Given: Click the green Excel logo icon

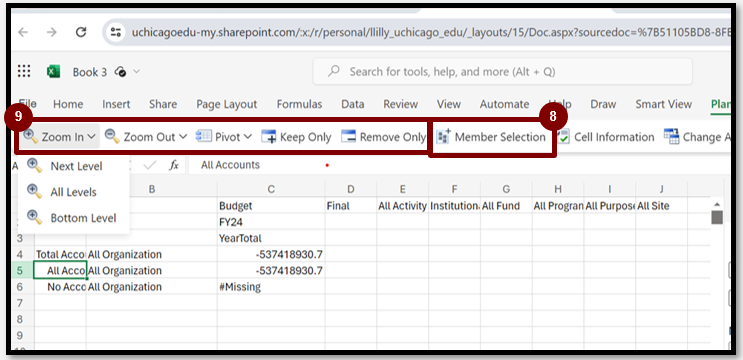Looking at the screenshot, I should [x=53, y=72].
